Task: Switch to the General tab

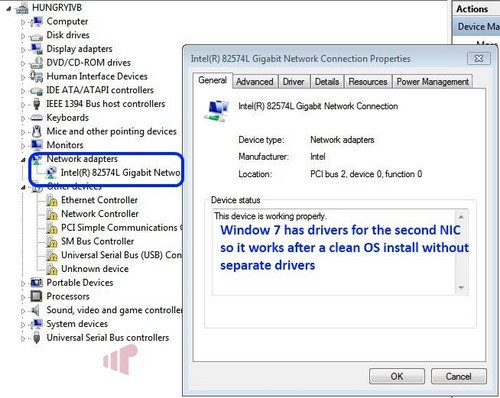Action: tap(212, 80)
